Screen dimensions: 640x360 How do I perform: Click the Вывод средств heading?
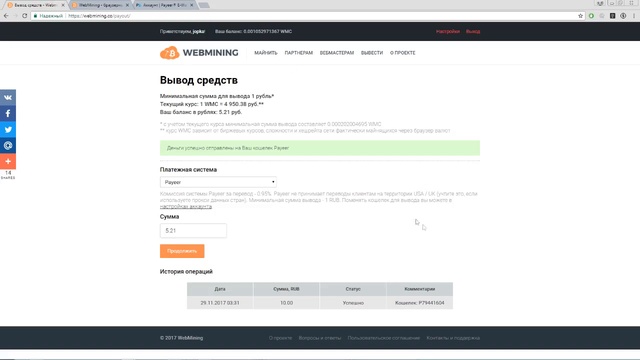(199, 80)
